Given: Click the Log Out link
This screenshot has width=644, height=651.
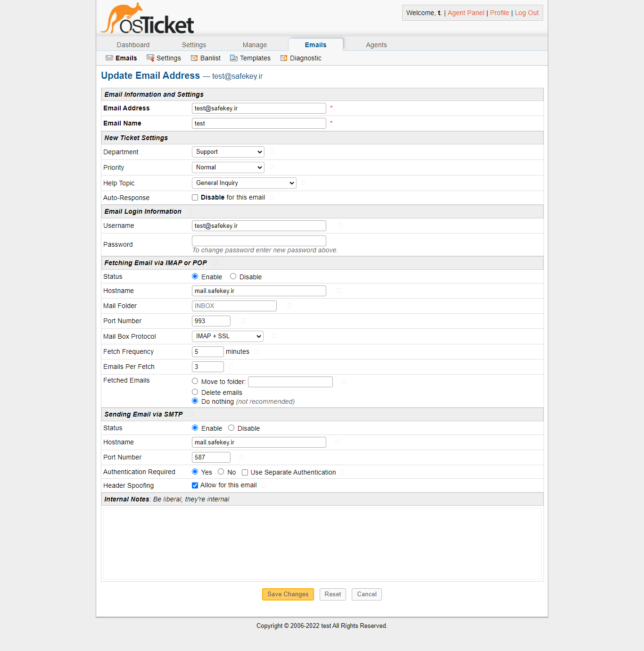Looking at the screenshot, I should point(527,13).
